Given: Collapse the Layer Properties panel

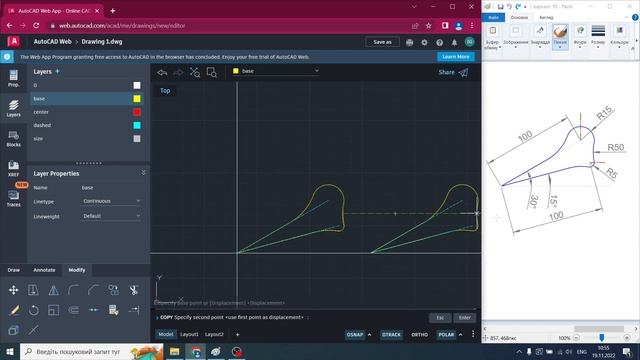Looking at the screenshot, I should coord(143,173).
